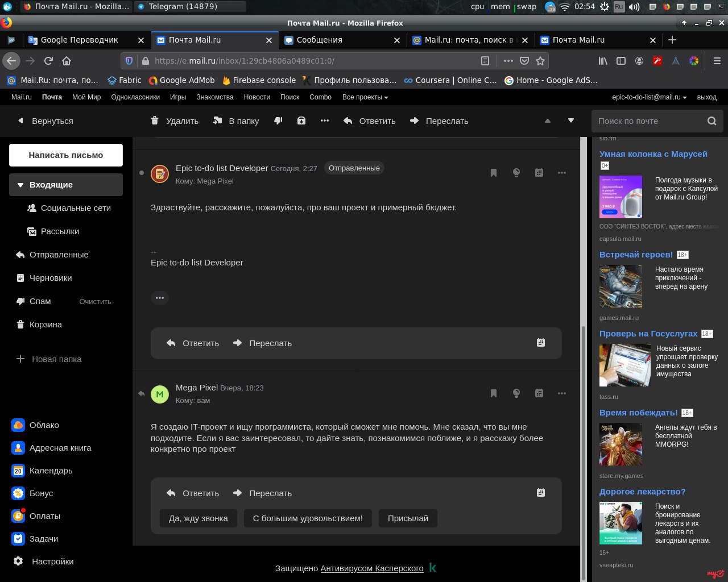Viewport: 728px width, 582px height.
Task: Click Переслать below Epic to-do list message
Action: (x=262, y=343)
